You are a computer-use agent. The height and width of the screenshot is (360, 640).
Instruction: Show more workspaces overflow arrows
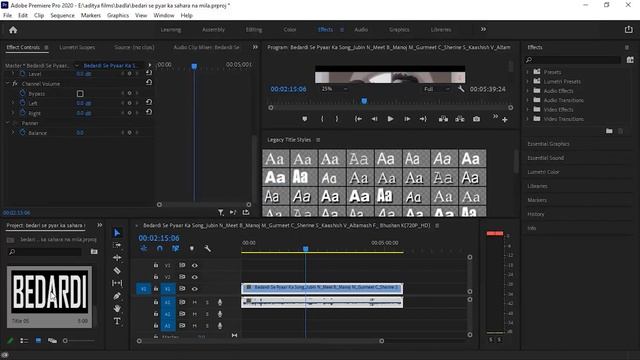tap(483, 29)
